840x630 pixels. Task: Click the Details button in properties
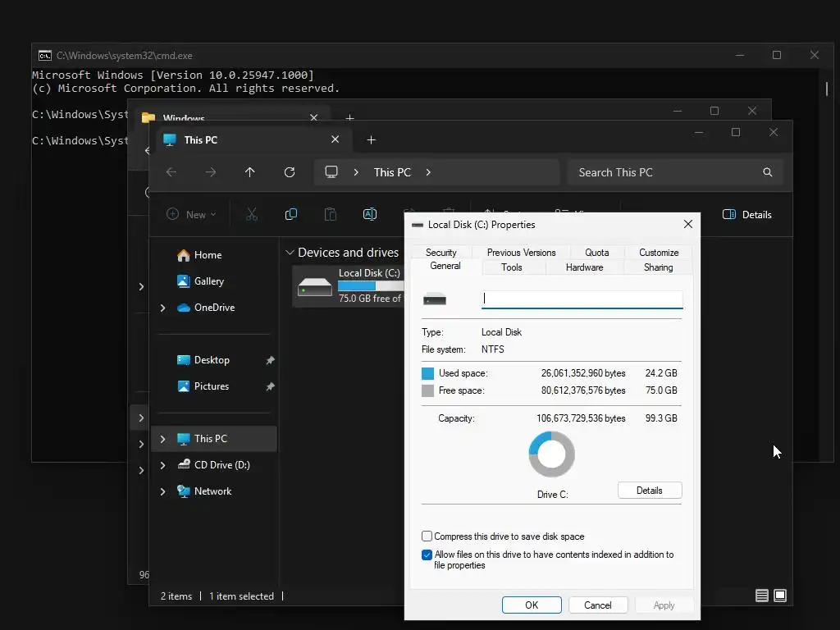coord(650,491)
